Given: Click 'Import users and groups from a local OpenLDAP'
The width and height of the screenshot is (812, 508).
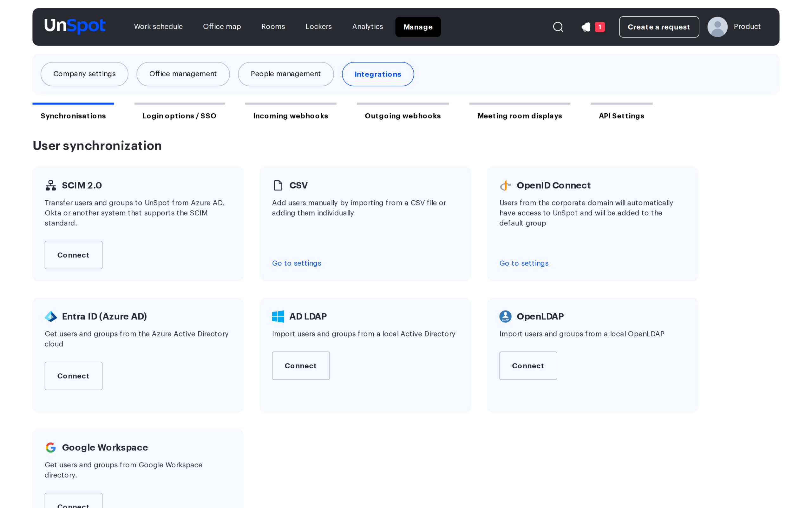Looking at the screenshot, I should point(582,334).
